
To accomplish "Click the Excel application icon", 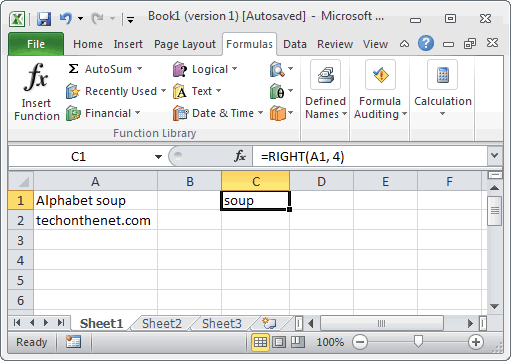I will click(x=17, y=19).
